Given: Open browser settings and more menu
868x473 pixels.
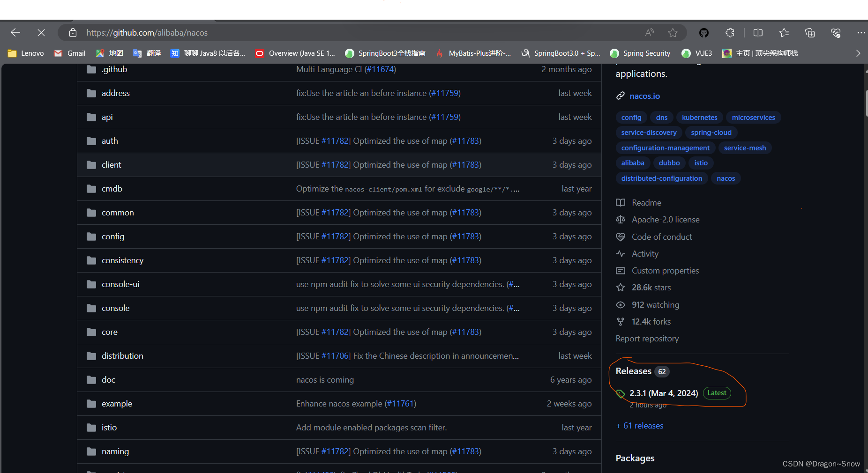Looking at the screenshot, I should [861, 32].
